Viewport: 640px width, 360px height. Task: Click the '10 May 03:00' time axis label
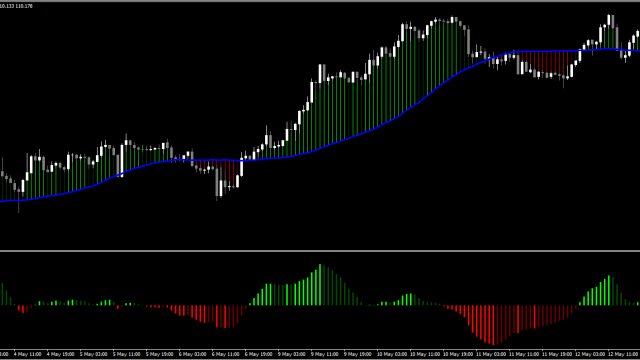[392, 354]
